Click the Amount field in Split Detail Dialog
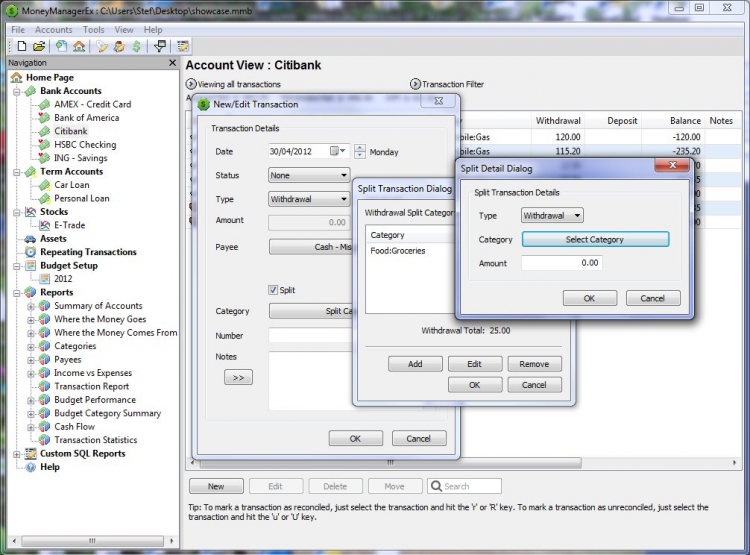The width and height of the screenshot is (750, 555). 562,263
